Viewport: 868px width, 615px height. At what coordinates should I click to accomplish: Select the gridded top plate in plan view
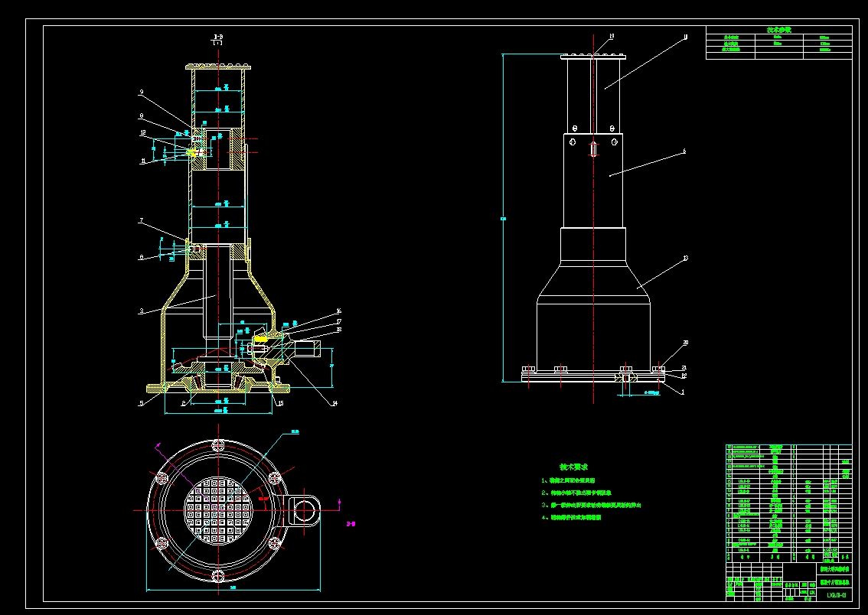pyautogui.click(x=219, y=510)
